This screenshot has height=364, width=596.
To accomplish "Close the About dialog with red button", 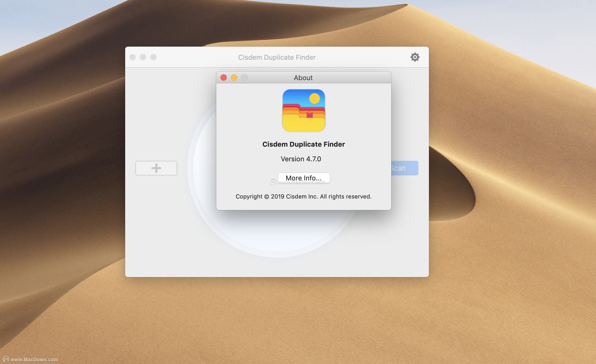I will (224, 78).
